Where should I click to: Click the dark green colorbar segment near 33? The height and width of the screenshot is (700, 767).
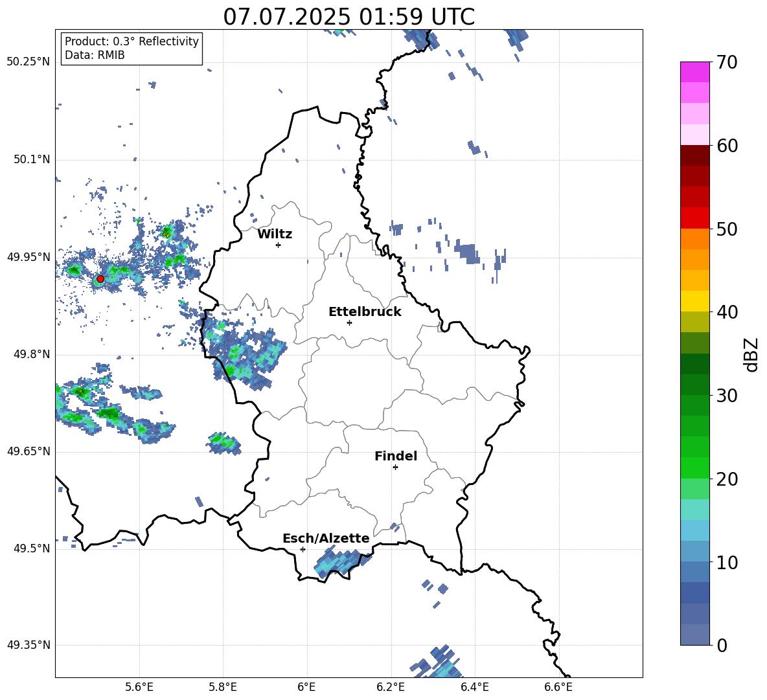coord(694,364)
